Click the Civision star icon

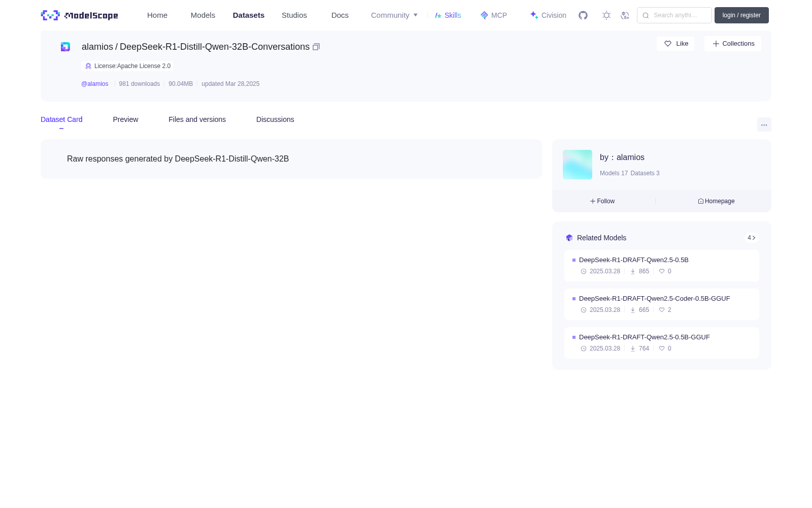tap(534, 15)
